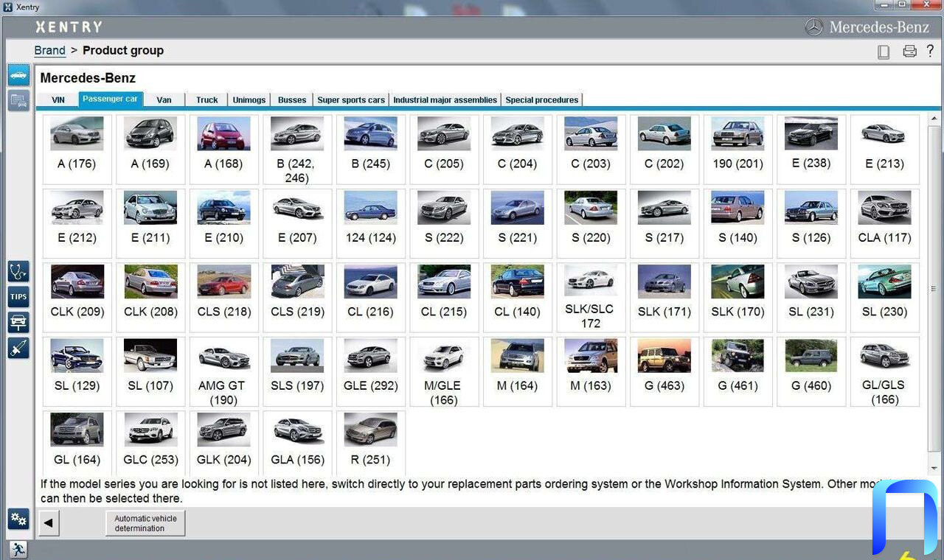The image size is (944, 560).
Task: Select the Passenger car tab
Action: pos(111,99)
